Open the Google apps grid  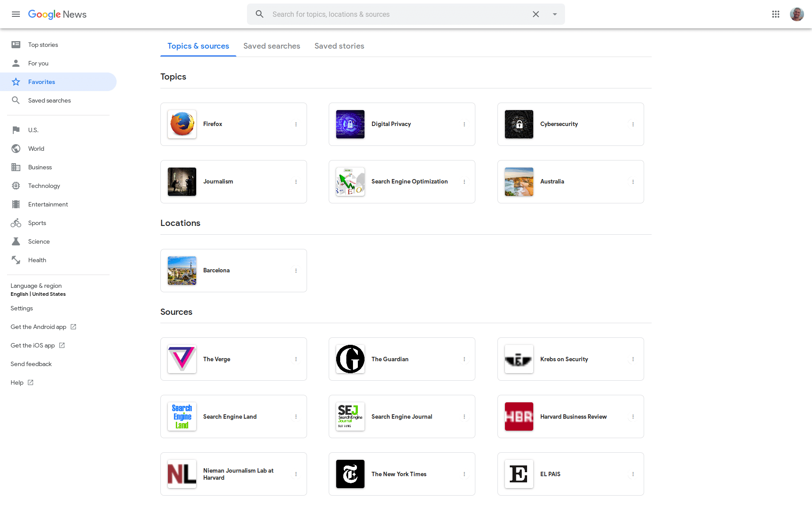pos(775,14)
